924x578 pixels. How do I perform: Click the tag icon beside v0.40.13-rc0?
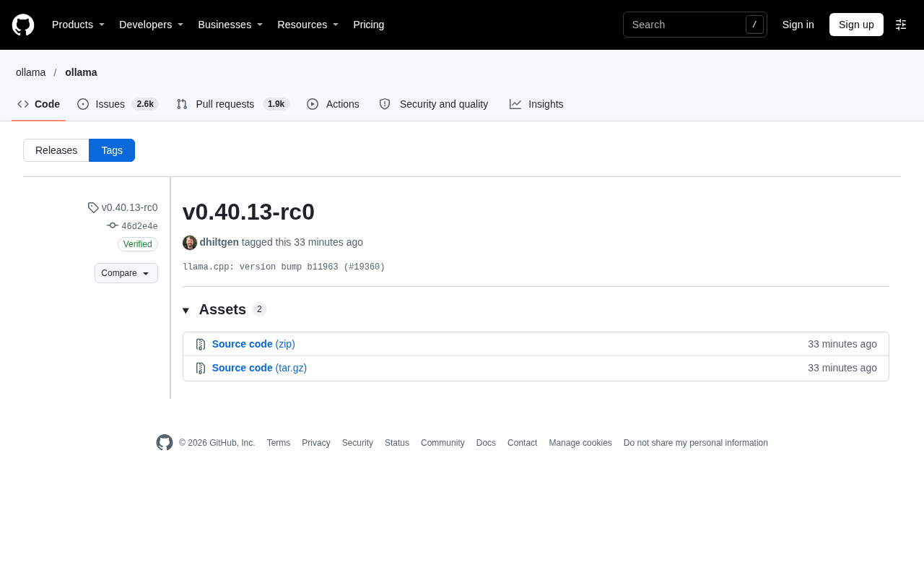tap(93, 207)
